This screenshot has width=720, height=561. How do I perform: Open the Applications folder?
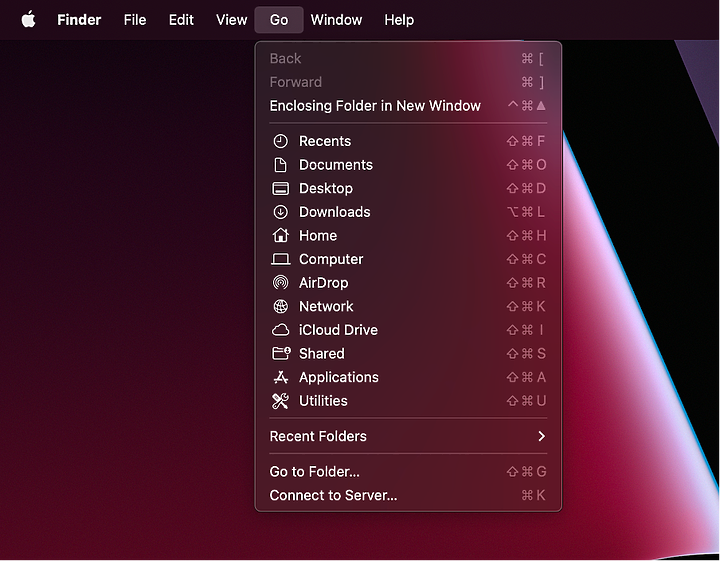click(408, 377)
